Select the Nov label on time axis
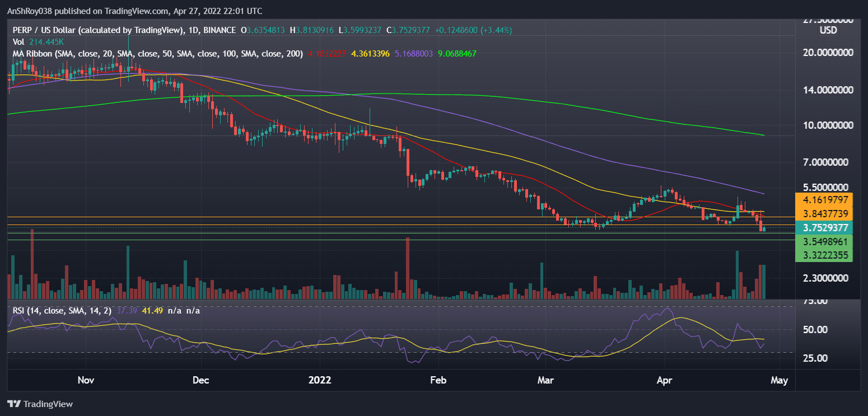Screen dimensions: 868x416 [86, 381]
